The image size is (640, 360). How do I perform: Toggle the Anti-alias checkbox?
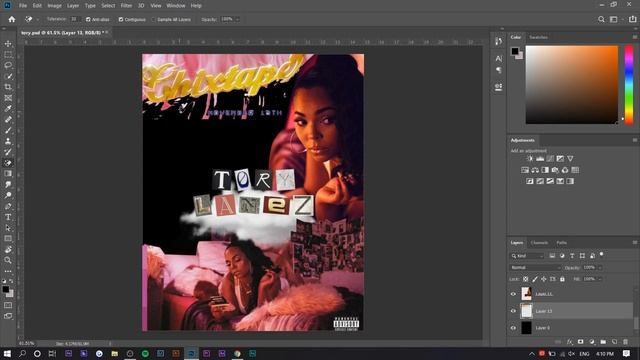click(88, 19)
